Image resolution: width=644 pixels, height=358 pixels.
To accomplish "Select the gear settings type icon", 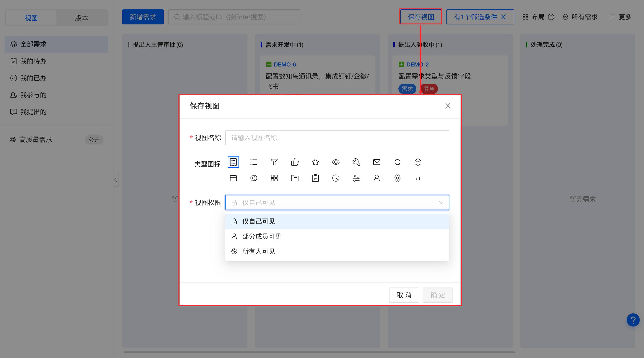I will pos(397,178).
